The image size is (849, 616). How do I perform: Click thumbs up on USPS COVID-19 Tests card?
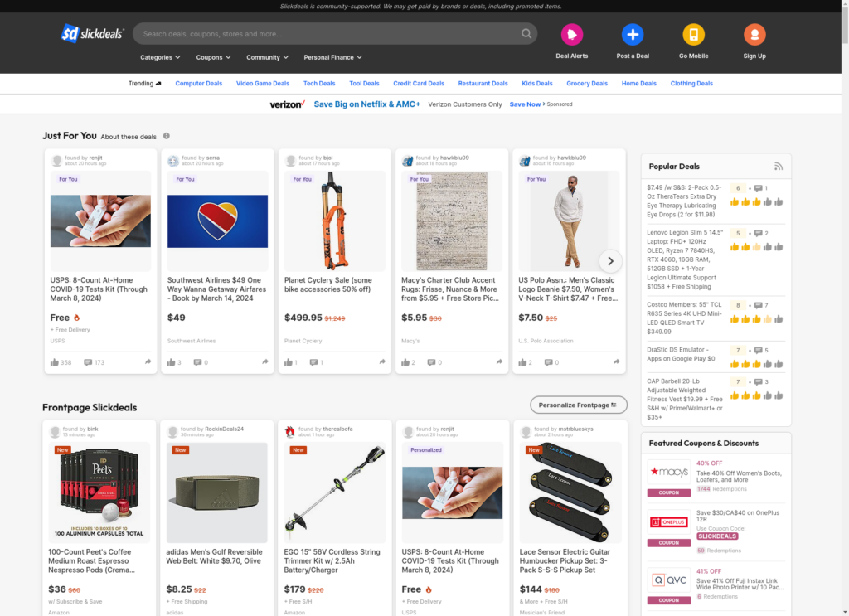click(55, 362)
